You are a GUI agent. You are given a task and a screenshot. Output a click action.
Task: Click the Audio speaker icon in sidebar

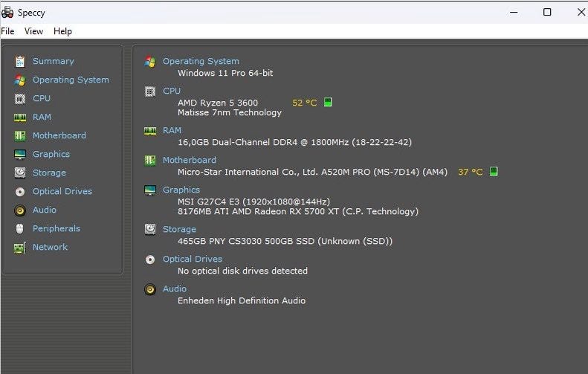pos(20,210)
